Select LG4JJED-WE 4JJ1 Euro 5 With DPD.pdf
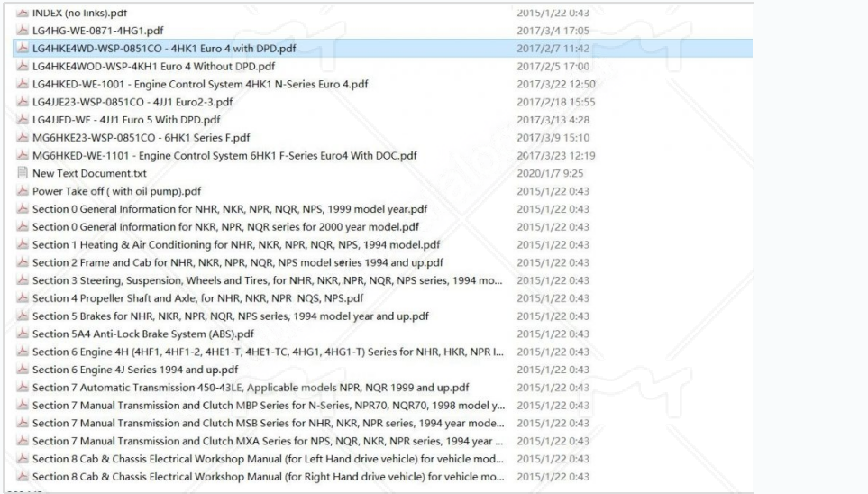 (x=126, y=120)
